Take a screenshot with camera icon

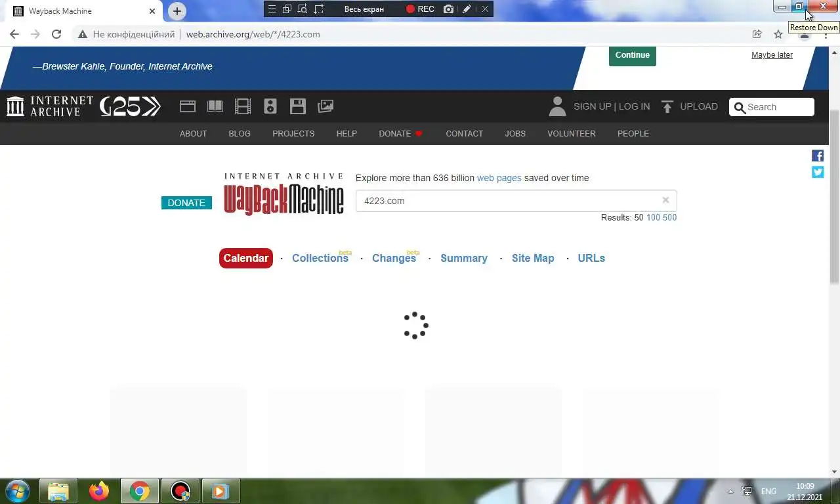(449, 9)
